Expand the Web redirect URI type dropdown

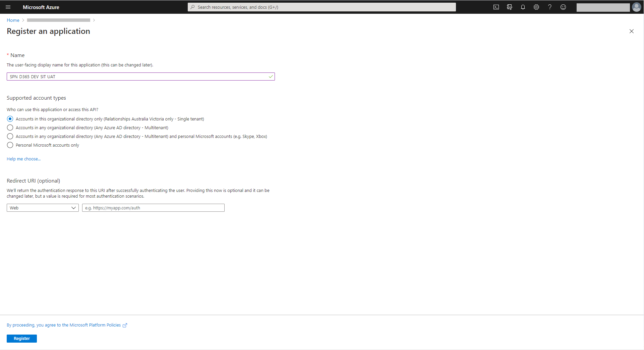(x=43, y=208)
